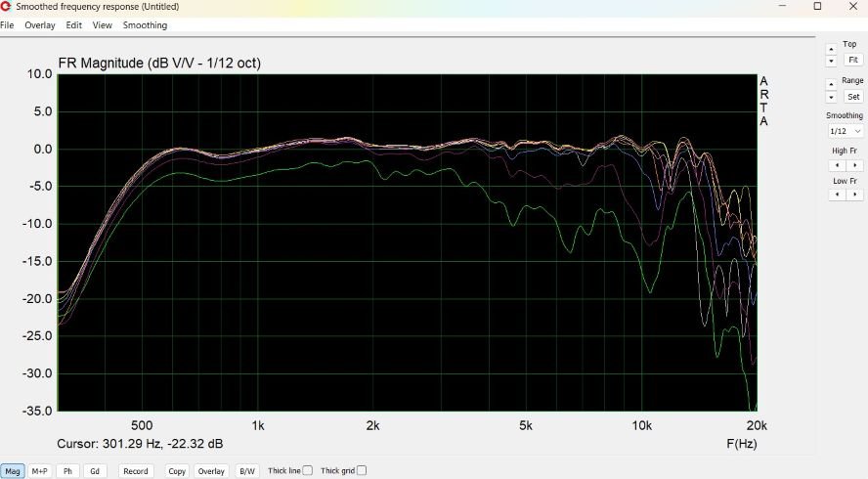Click the -20.0 dB axis label
Screen dimensions: 868x479
coord(37,298)
